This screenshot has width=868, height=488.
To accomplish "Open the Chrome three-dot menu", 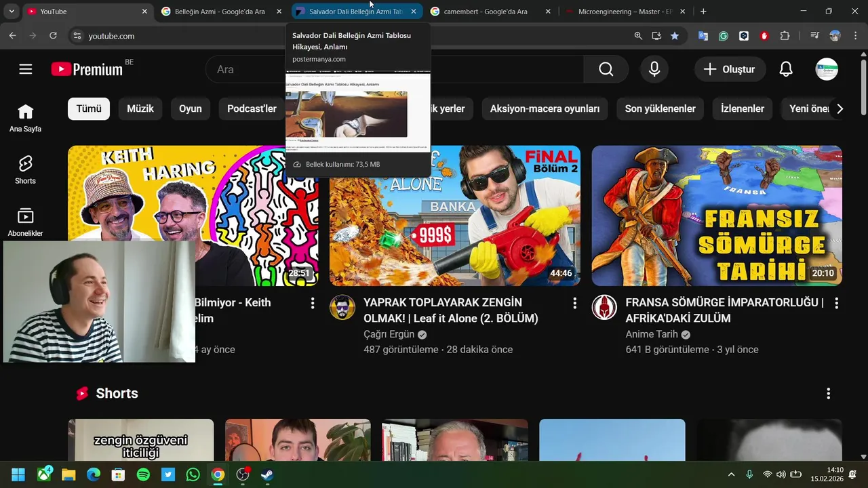I will (854, 36).
